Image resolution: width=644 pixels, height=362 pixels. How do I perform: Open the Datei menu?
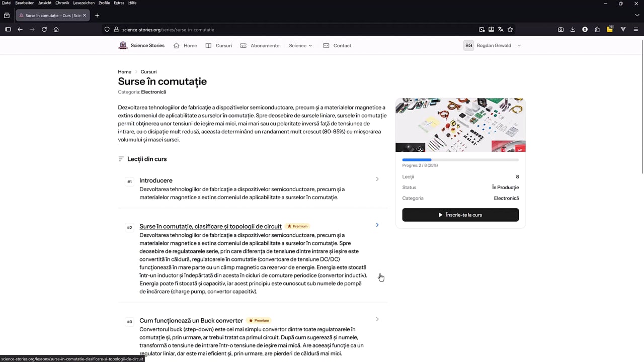tap(7, 3)
